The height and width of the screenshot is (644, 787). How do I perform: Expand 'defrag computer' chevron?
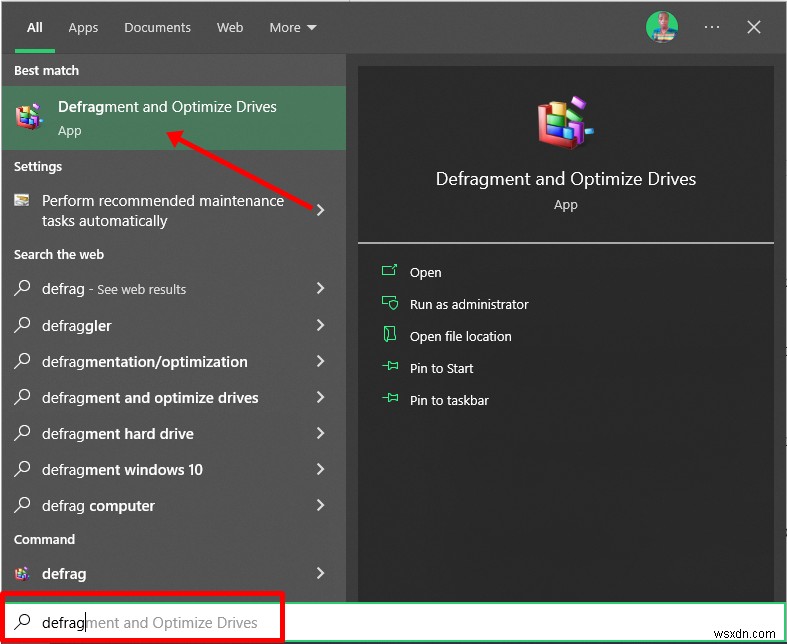click(x=320, y=505)
